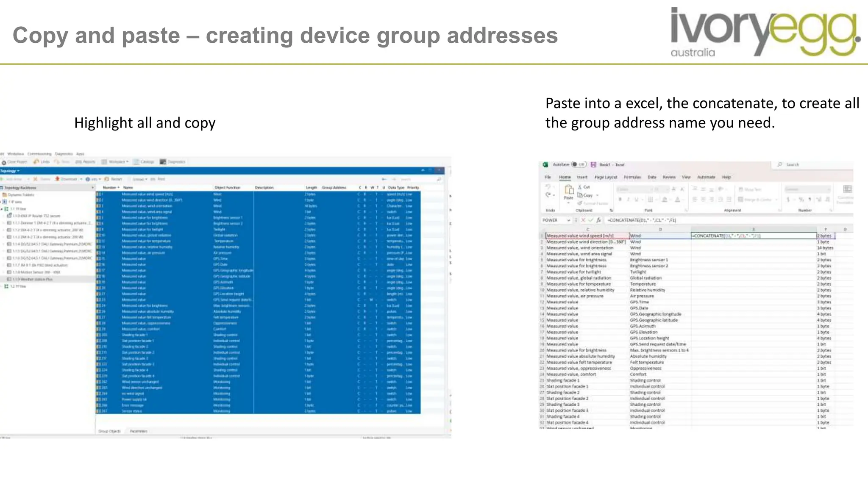This screenshot has height=488, width=868.
Task: Select cell with CONCATENATE formula in row 1
Action: pyautogui.click(x=754, y=236)
